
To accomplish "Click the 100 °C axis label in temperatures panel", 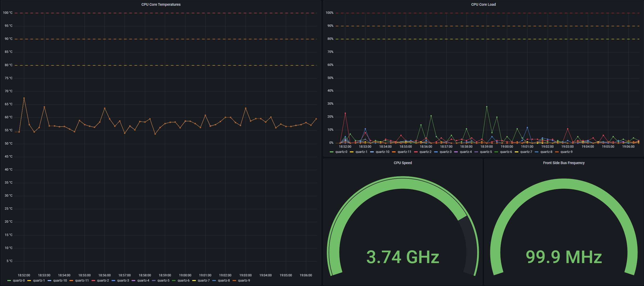I will (8, 13).
